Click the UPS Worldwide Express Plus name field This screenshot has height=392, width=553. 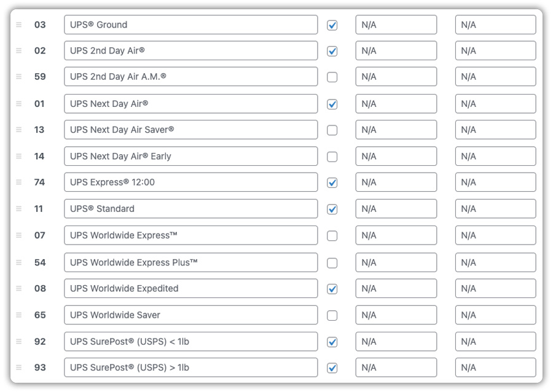[x=191, y=262]
